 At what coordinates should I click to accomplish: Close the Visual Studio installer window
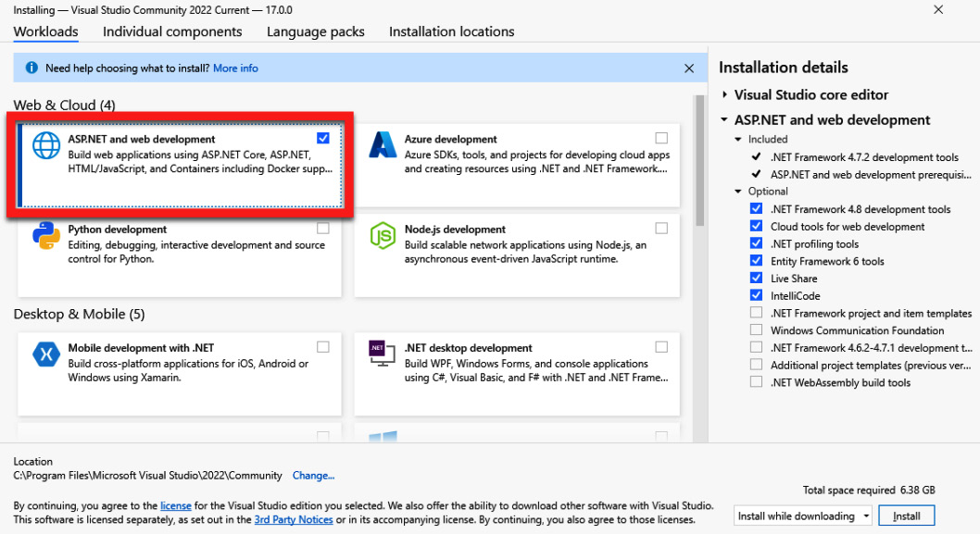click(938, 9)
